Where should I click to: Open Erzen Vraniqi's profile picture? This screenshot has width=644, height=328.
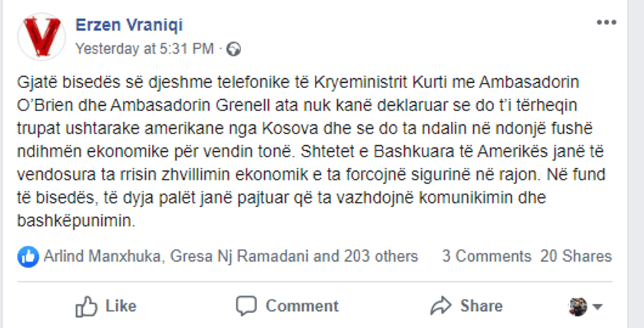(x=41, y=36)
